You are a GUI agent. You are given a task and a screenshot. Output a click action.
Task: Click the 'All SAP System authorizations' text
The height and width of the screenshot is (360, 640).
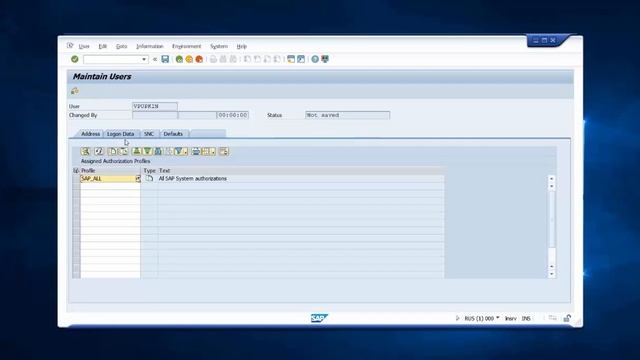tap(193, 179)
